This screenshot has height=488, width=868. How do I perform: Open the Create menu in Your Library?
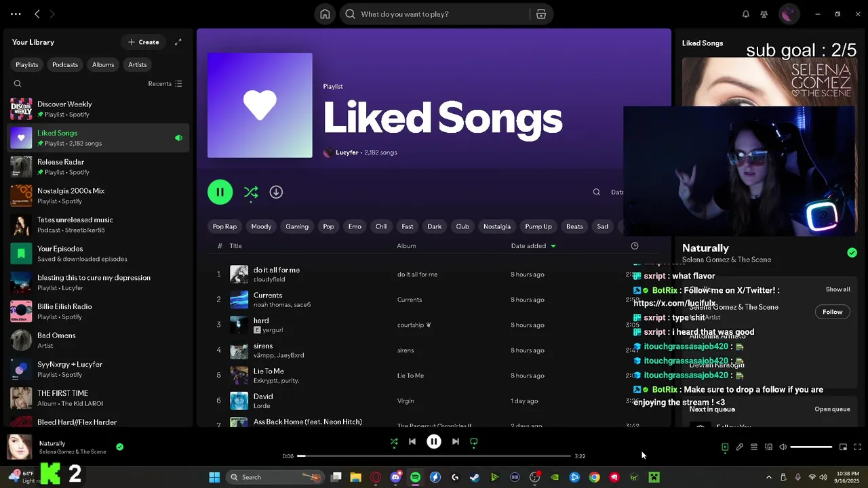pos(144,42)
